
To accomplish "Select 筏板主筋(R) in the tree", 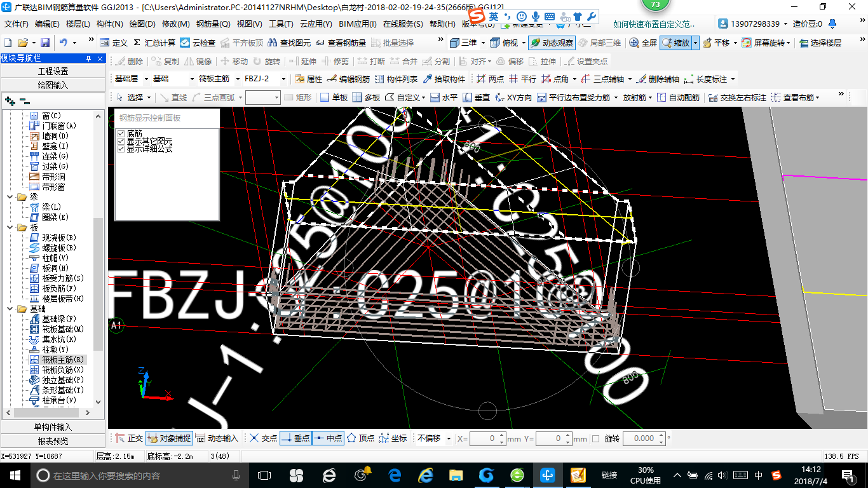I will (x=64, y=360).
